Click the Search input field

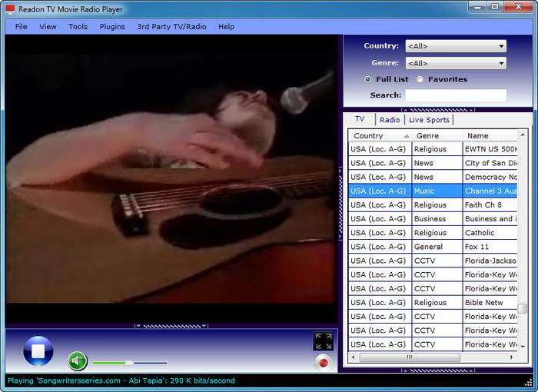tap(456, 95)
